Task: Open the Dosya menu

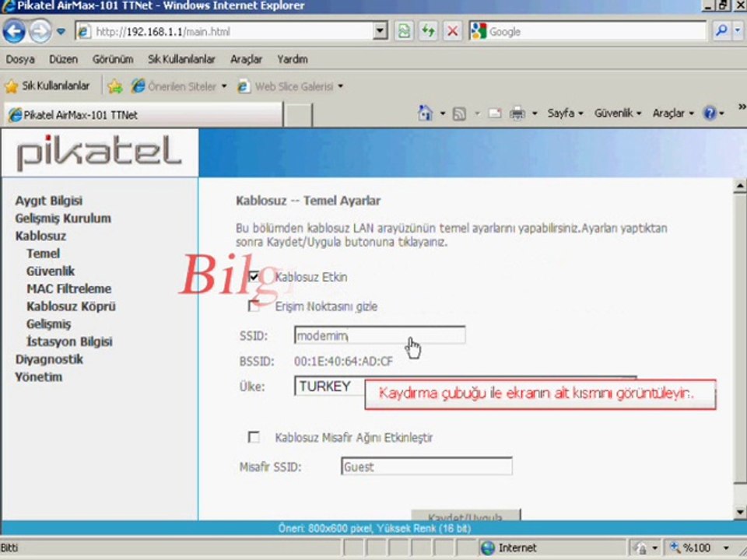Action: [x=20, y=60]
